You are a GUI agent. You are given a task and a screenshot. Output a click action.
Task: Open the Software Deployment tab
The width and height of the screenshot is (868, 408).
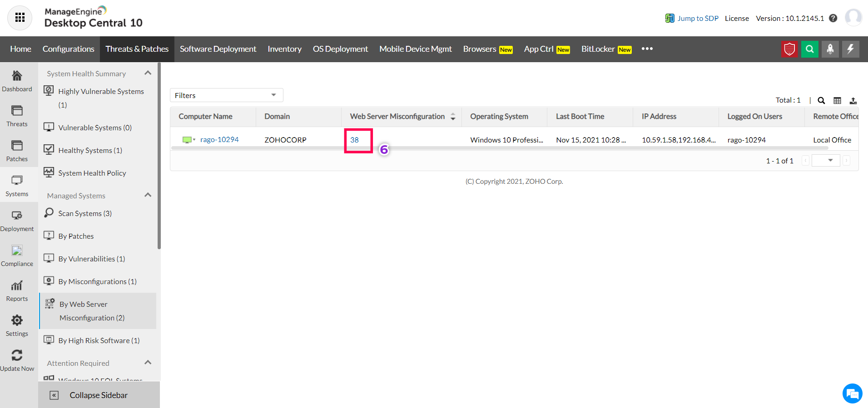pos(218,49)
